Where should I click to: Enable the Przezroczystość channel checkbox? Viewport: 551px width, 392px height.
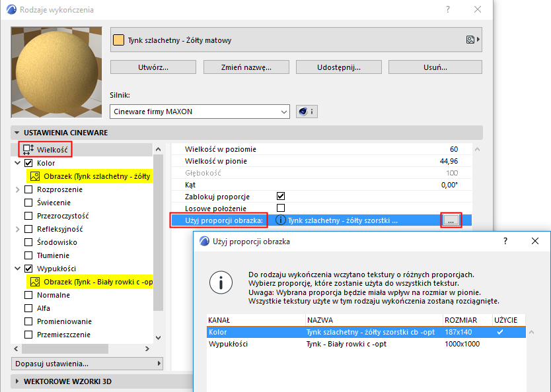click(28, 216)
